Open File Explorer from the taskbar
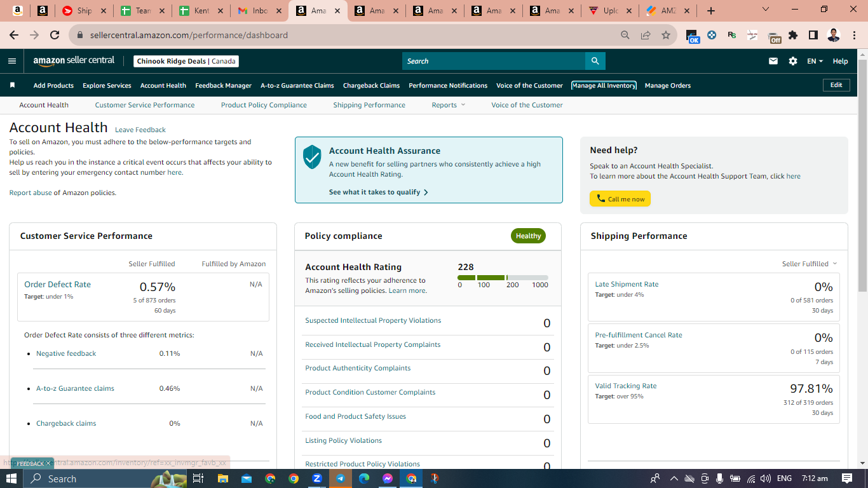 pos(222,478)
